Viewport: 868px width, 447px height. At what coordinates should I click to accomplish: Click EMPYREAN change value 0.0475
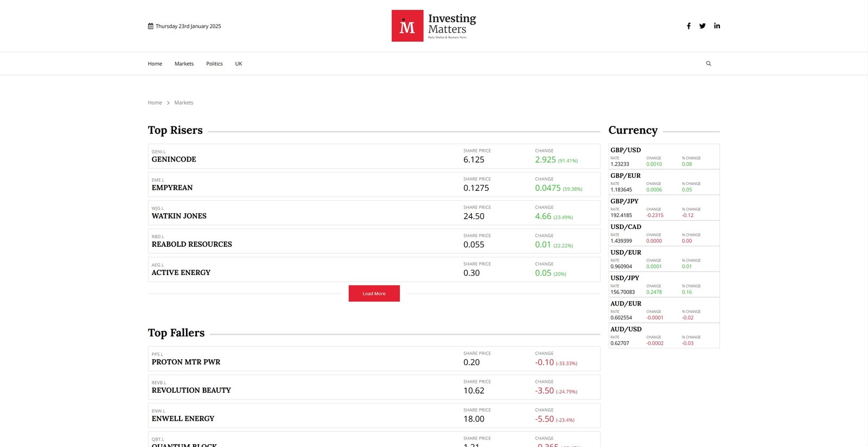point(547,188)
